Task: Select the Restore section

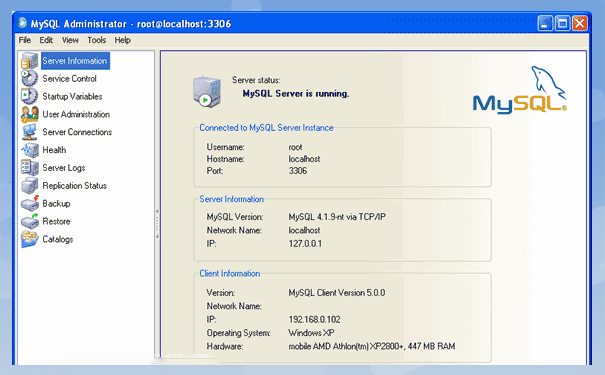Action: (x=56, y=221)
